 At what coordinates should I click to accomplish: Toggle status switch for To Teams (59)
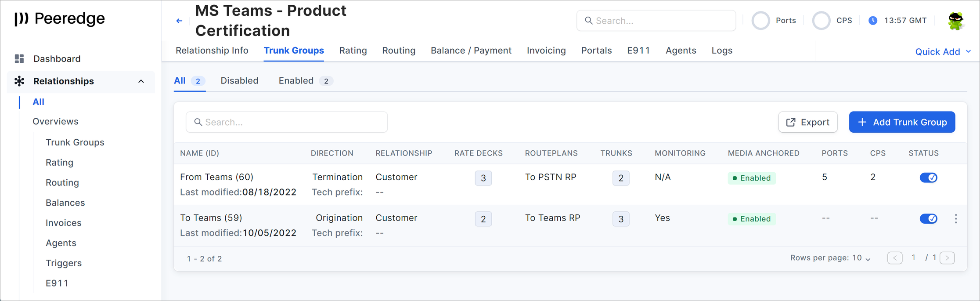tap(929, 218)
